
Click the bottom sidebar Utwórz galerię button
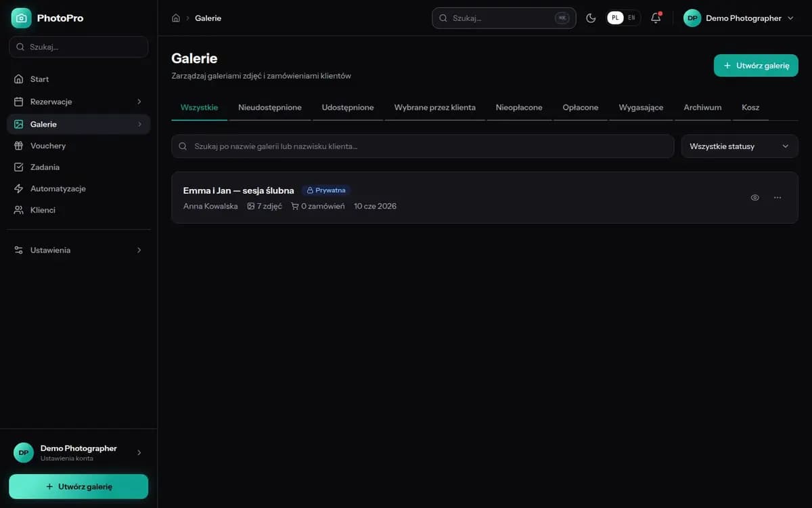coord(78,486)
